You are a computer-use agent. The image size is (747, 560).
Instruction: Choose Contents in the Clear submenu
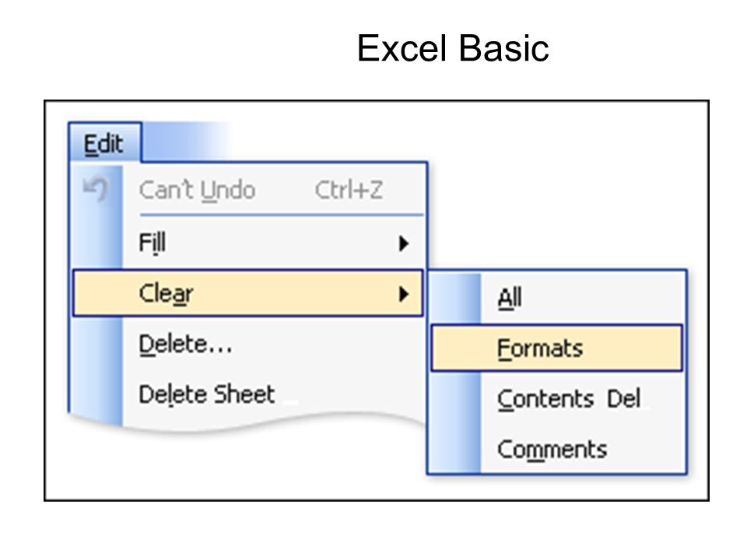pyautogui.click(x=545, y=399)
